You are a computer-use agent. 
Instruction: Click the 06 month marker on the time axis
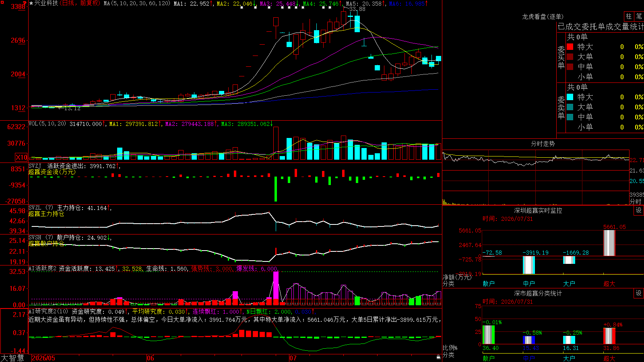click(x=151, y=358)
